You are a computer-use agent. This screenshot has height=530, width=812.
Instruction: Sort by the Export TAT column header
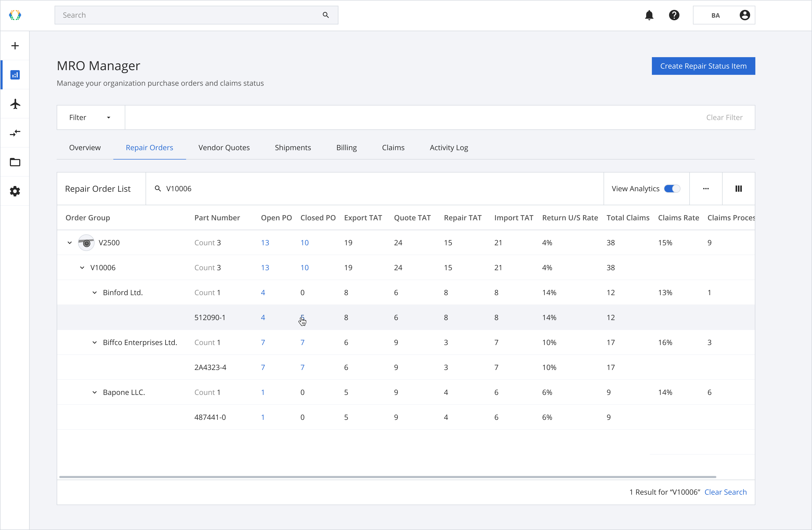tap(363, 218)
